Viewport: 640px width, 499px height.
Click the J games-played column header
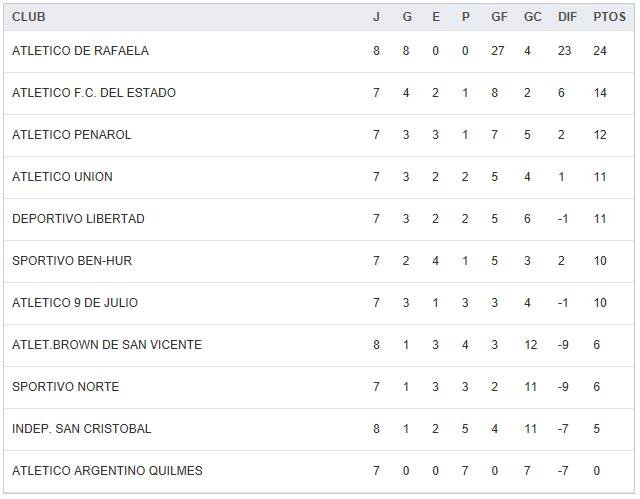click(x=377, y=17)
